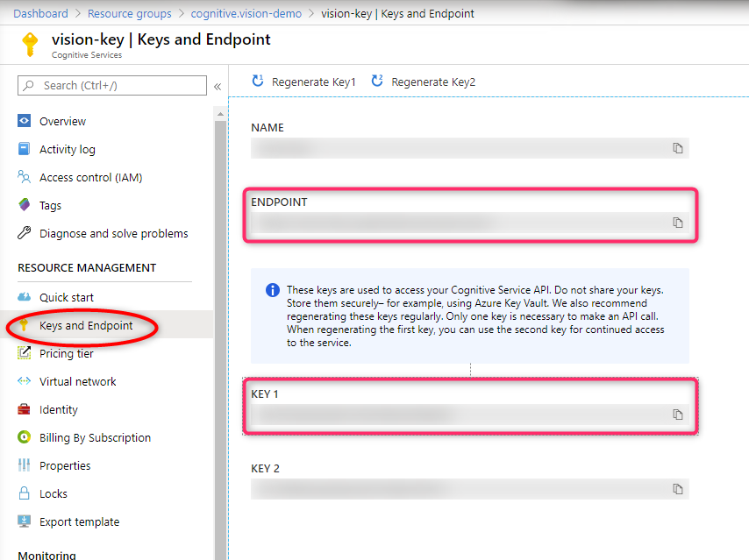Viewport: 749px width, 560px height.
Task: Click the Regenerate Key1 button label
Action: click(314, 82)
